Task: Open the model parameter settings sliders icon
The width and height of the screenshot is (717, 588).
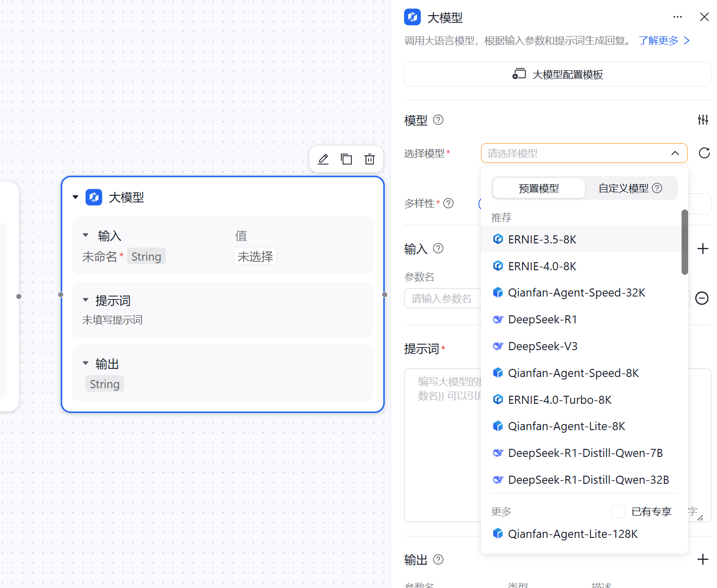Action: pos(703,120)
